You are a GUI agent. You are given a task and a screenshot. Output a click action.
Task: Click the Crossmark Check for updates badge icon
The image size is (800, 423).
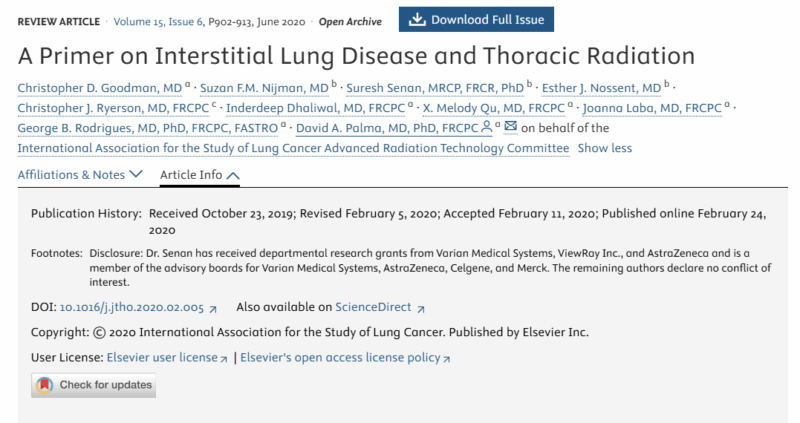tap(45, 385)
